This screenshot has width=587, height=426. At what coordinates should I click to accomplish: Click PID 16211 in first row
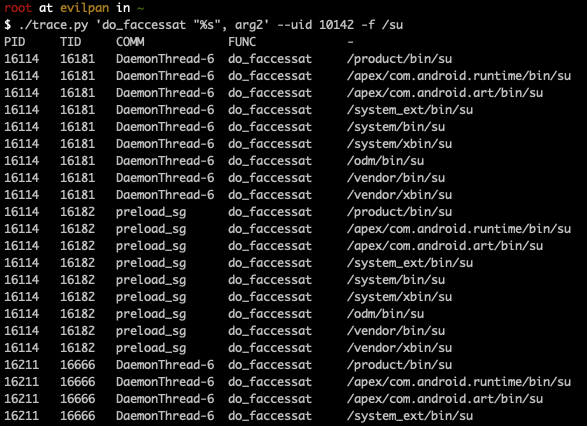point(22,365)
